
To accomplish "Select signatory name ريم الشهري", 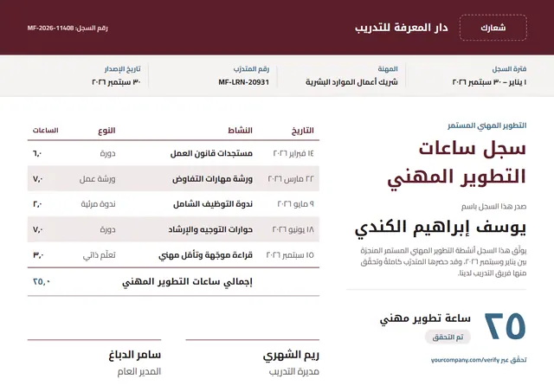I will pyautogui.click(x=291, y=355).
